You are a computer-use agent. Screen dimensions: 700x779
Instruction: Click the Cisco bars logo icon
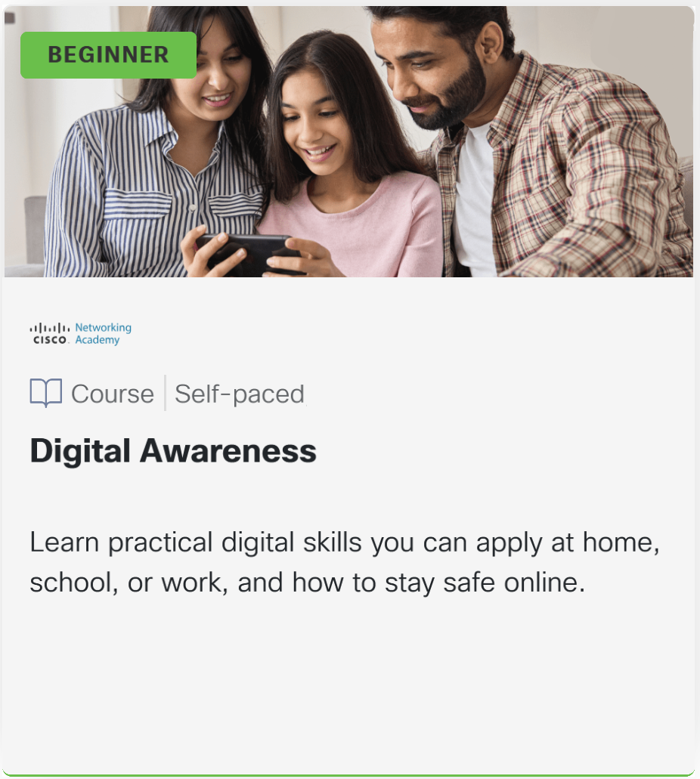point(49,328)
